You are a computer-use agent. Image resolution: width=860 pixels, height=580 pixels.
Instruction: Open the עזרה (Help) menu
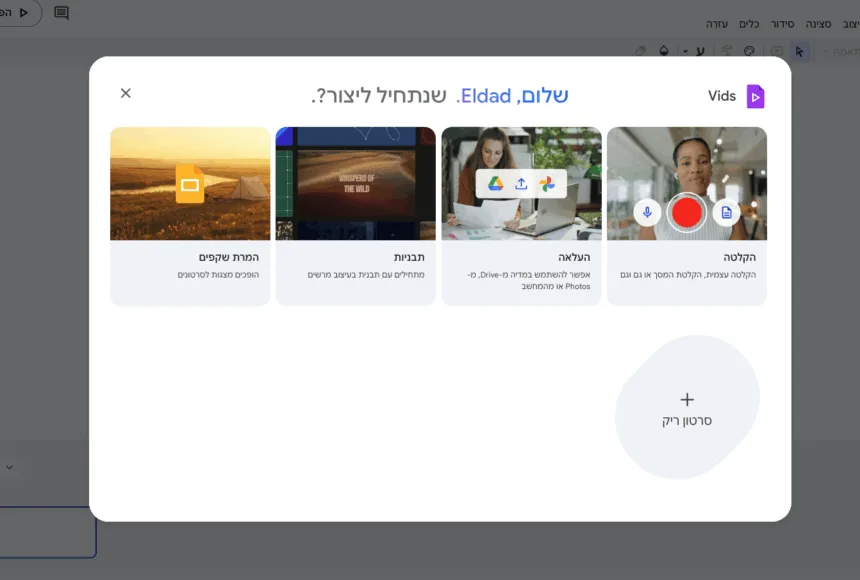pyautogui.click(x=716, y=24)
